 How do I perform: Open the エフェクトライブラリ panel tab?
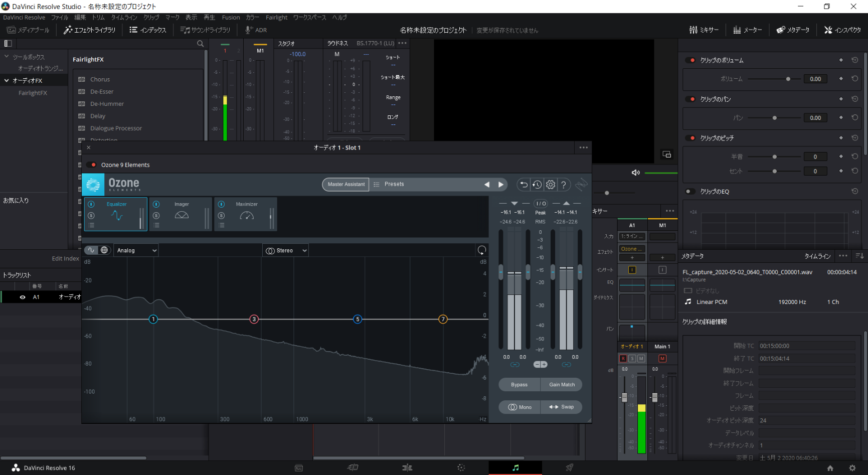click(x=89, y=30)
